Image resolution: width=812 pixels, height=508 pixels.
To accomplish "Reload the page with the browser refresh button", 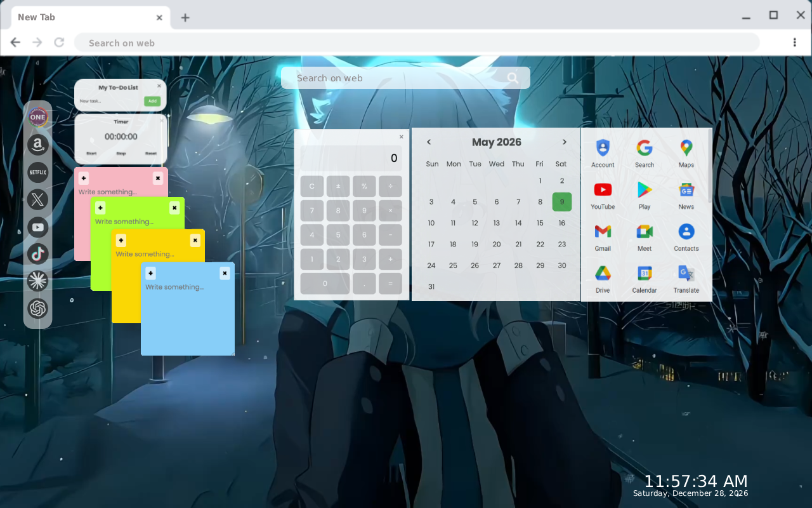I will [x=59, y=43].
